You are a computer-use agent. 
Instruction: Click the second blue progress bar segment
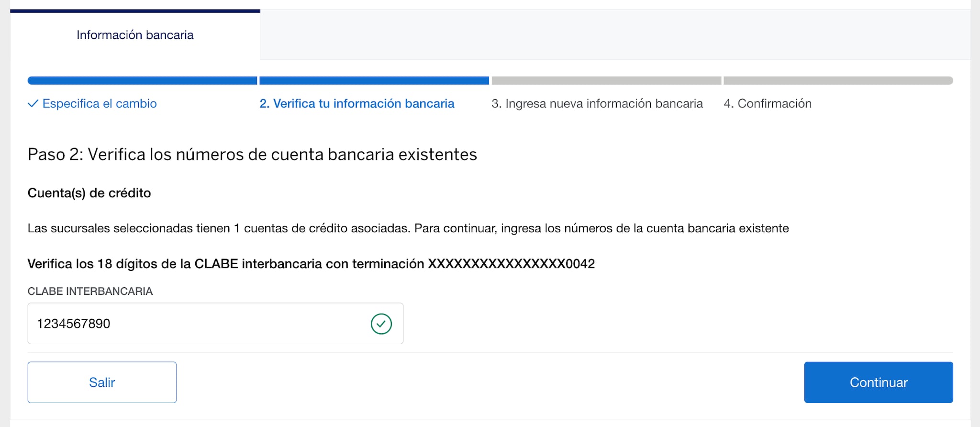point(374,80)
